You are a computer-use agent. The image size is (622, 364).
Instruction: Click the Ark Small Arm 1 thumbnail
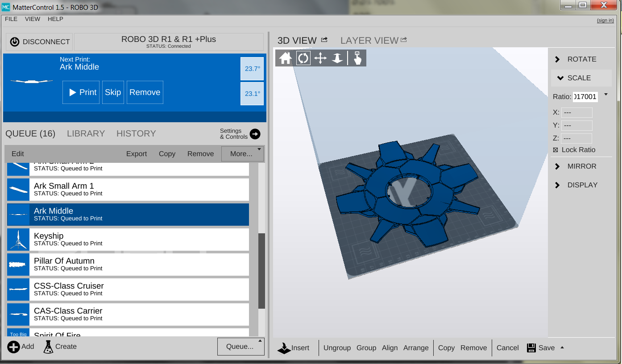click(18, 190)
